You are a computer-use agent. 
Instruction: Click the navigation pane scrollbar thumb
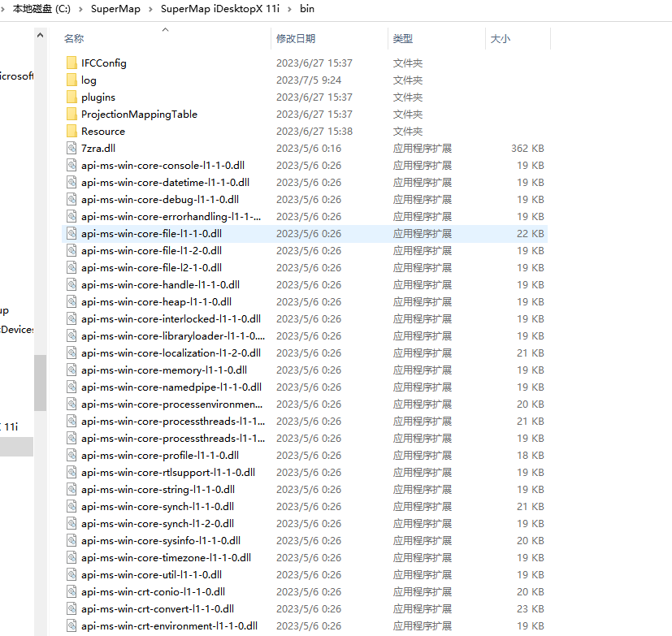click(x=41, y=383)
